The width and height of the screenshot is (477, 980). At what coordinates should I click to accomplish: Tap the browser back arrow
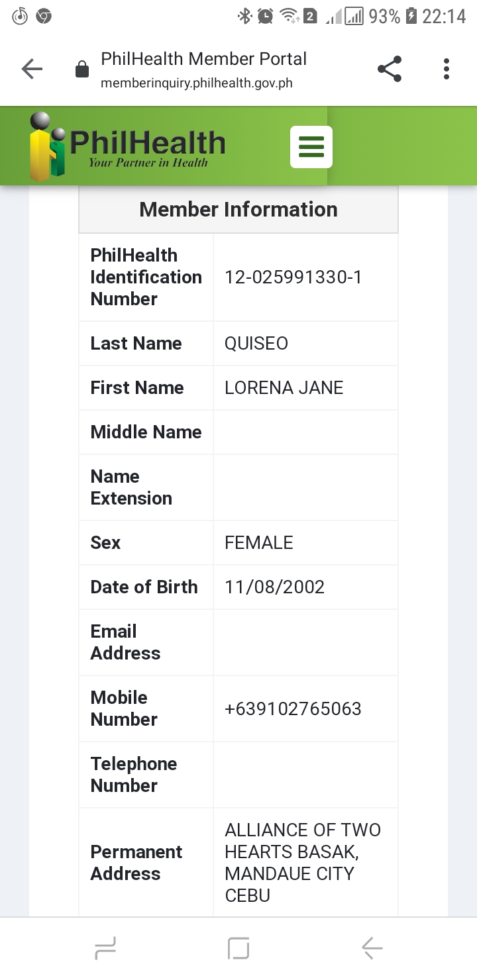32,69
